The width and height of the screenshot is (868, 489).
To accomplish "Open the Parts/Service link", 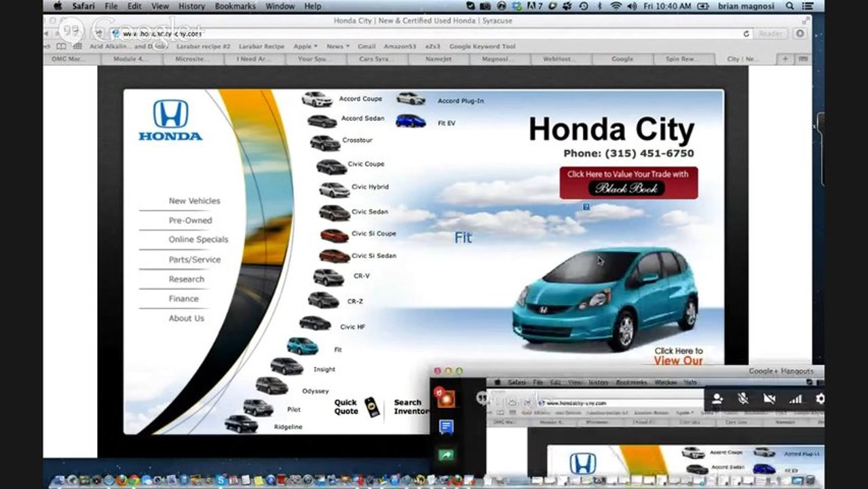I will 194,259.
